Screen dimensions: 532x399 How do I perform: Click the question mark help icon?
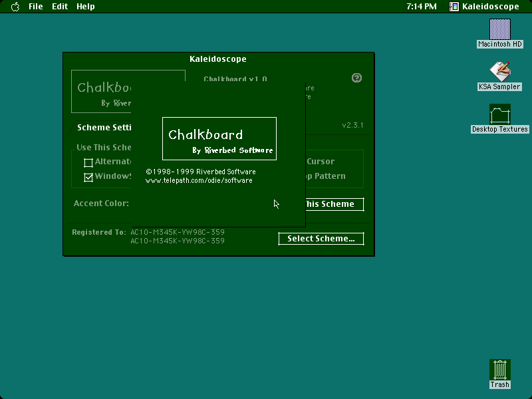[x=356, y=78]
